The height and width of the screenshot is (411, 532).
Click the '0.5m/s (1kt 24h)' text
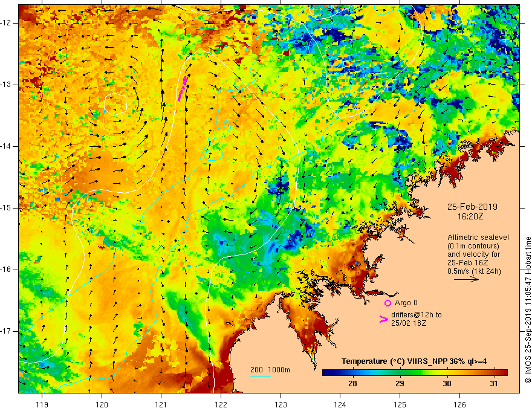pyautogui.click(x=474, y=271)
